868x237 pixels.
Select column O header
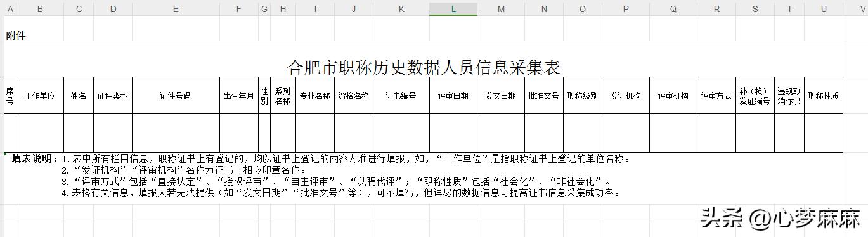coord(583,8)
